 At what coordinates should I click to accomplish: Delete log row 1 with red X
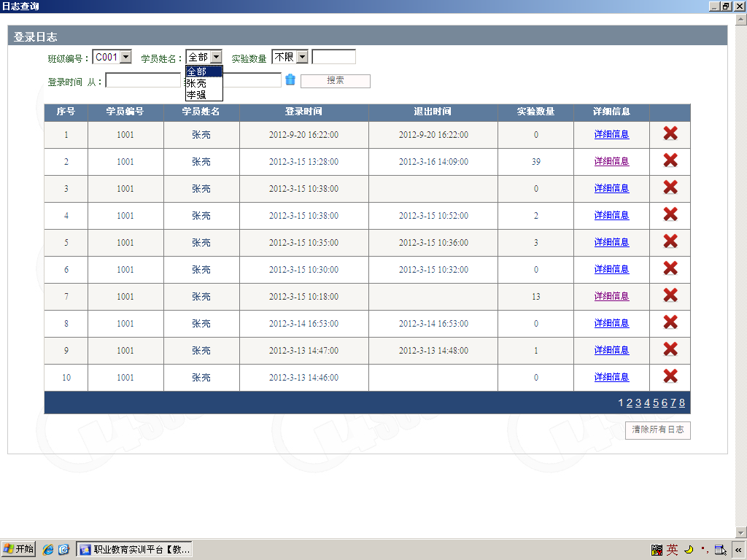tap(670, 133)
